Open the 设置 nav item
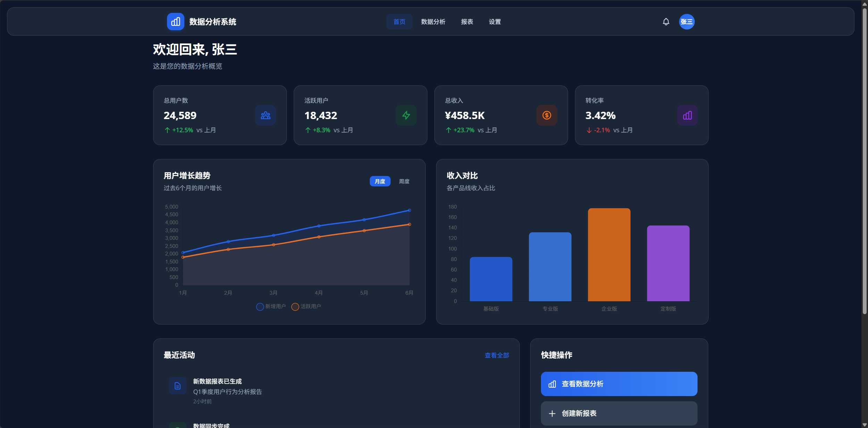This screenshot has width=868, height=428. (x=495, y=22)
